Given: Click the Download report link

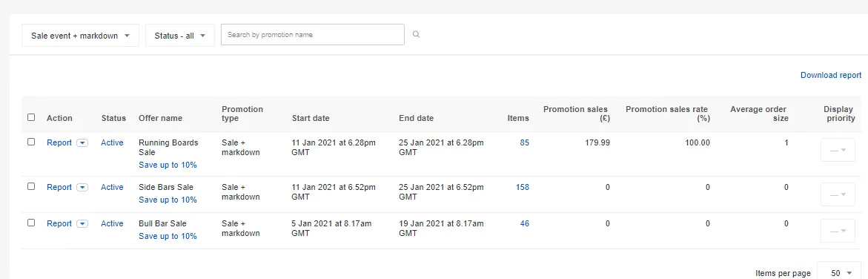Looking at the screenshot, I should click(831, 75).
